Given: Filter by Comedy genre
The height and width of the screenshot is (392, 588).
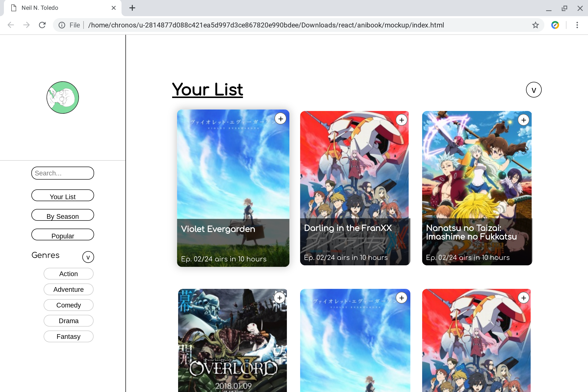Looking at the screenshot, I should 69,305.
